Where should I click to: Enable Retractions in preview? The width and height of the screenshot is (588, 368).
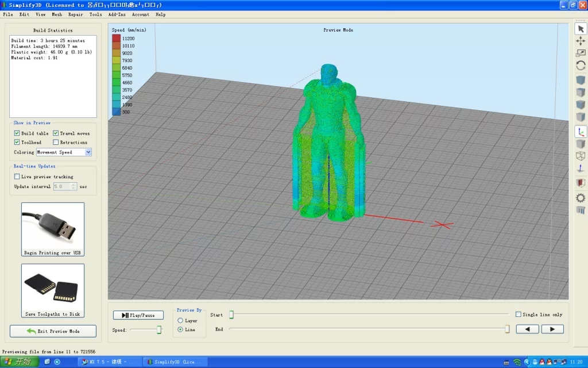click(56, 142)
